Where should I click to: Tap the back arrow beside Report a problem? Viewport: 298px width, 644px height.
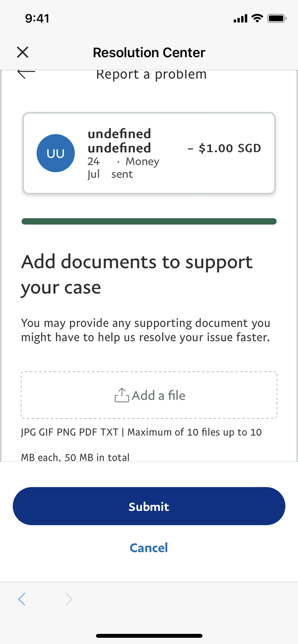pos(26,74)
